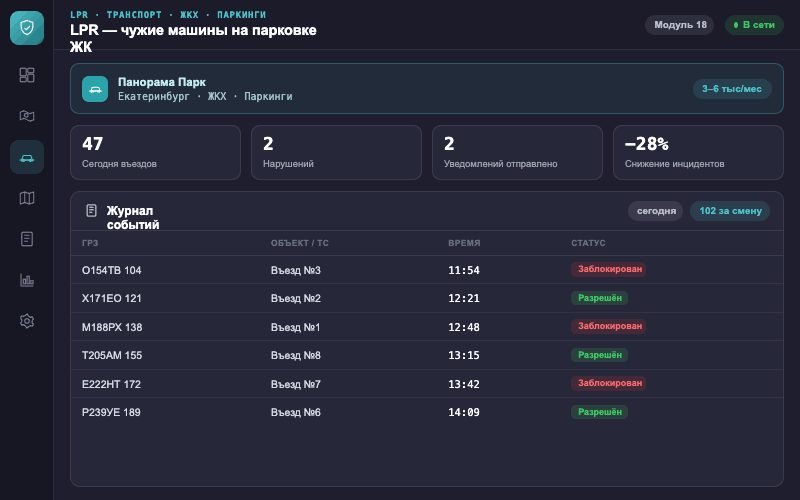The image size is (800, 500).
Task: Select plate Е222НТ 172
Action: [111, 384]
